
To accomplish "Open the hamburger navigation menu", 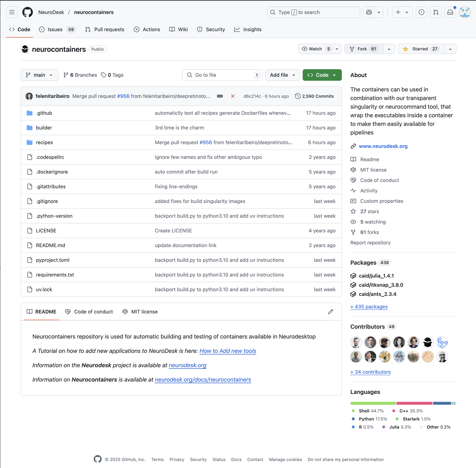I will tap(12, 12).
